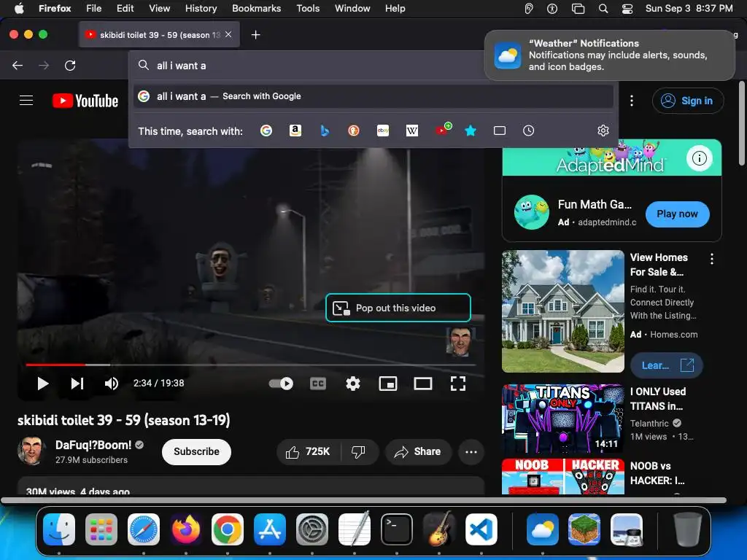Dislike the video

[359, 451]
